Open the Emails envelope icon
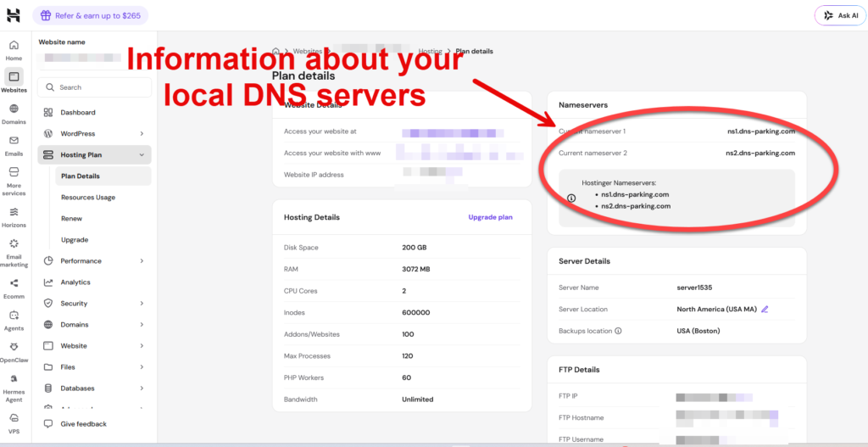The image size is (868, 447). (x=14, y=140)
